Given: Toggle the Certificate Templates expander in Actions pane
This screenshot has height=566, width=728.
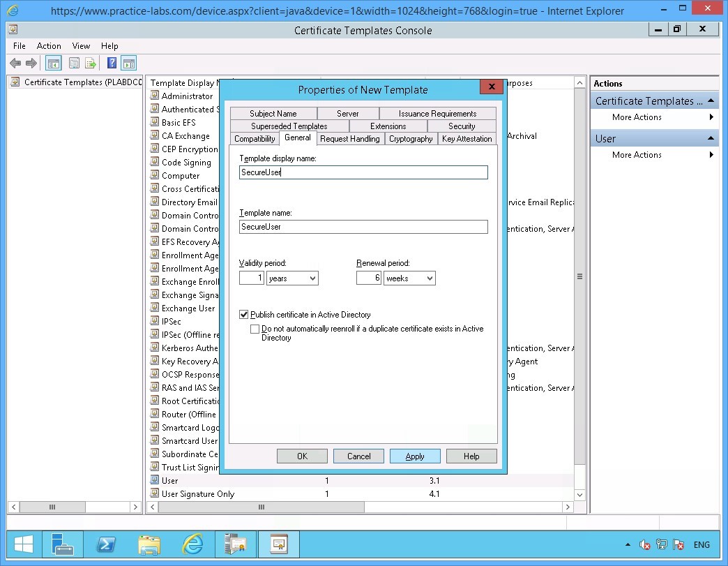Looking at the screenshot, I should (711, 100).
